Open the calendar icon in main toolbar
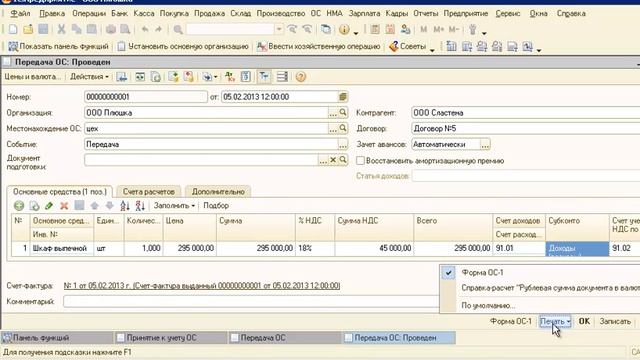Screen dimensions: 640x360 click(390, 29)
